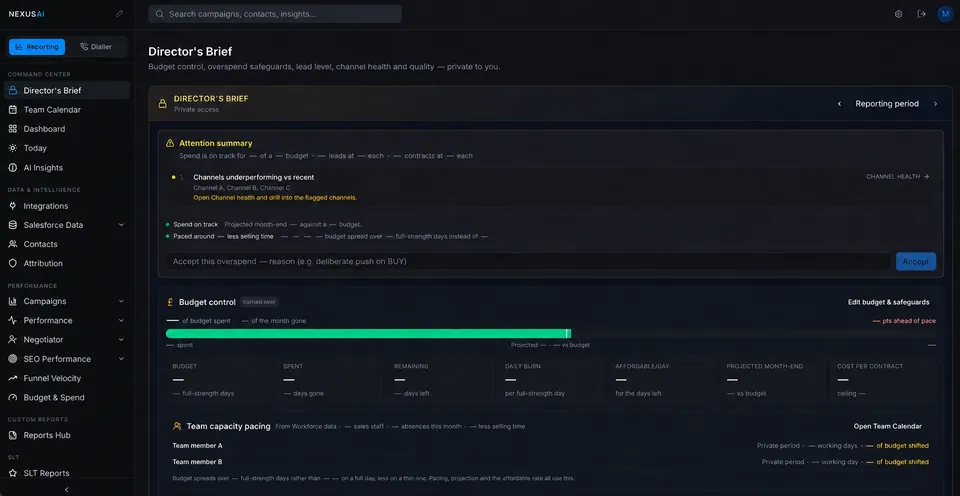960x496 pixels.
Task: Click the trend line icon for Funnel Velocity
Action: 13,378
